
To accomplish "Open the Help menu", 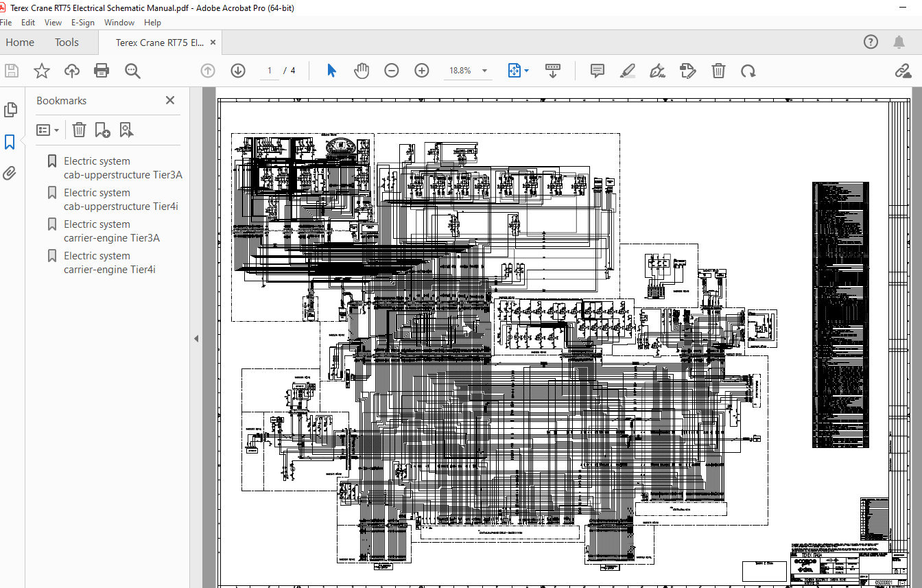I will 152,23.
